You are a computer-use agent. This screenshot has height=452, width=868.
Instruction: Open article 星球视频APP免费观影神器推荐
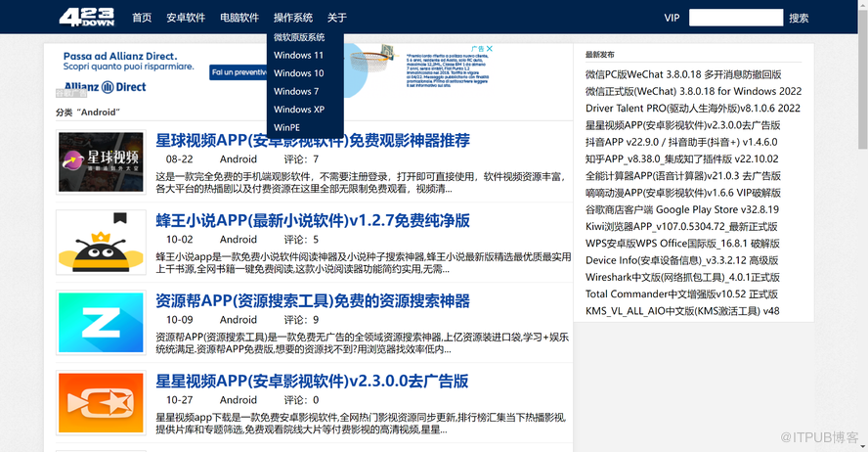(312, 140)
